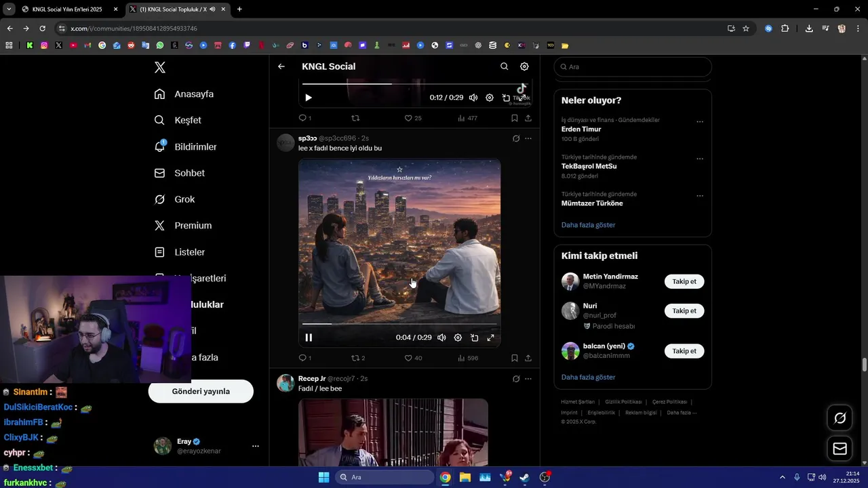The height and width of the screenshot is (488, 868).
Task: Pause the video at 0:04
Action: 309,338
